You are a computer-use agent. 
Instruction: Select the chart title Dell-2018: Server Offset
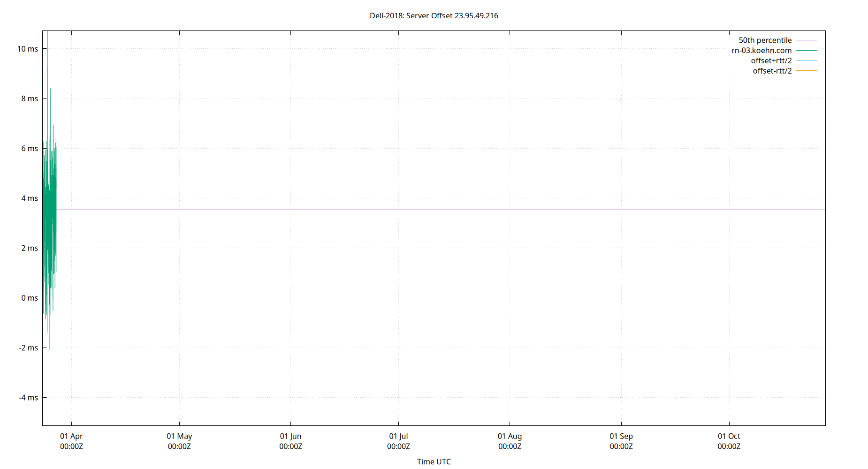coord(434,15)
